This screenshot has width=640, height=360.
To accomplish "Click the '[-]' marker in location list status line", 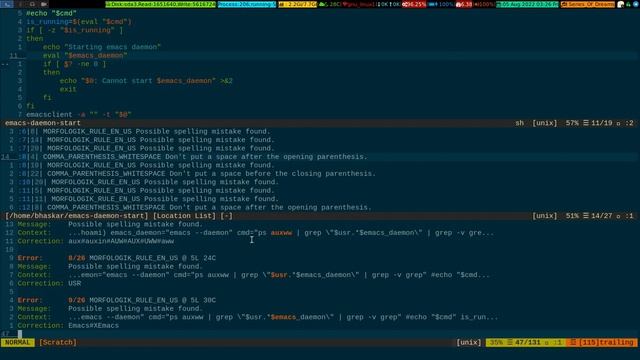I will 226,216.
